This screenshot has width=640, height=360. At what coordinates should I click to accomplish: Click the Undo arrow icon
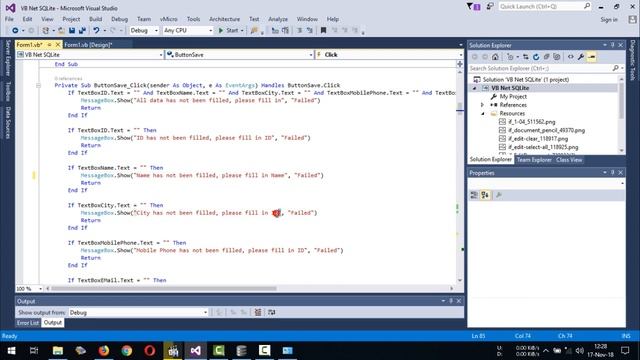pyautogui.click(x=96, y=30)
